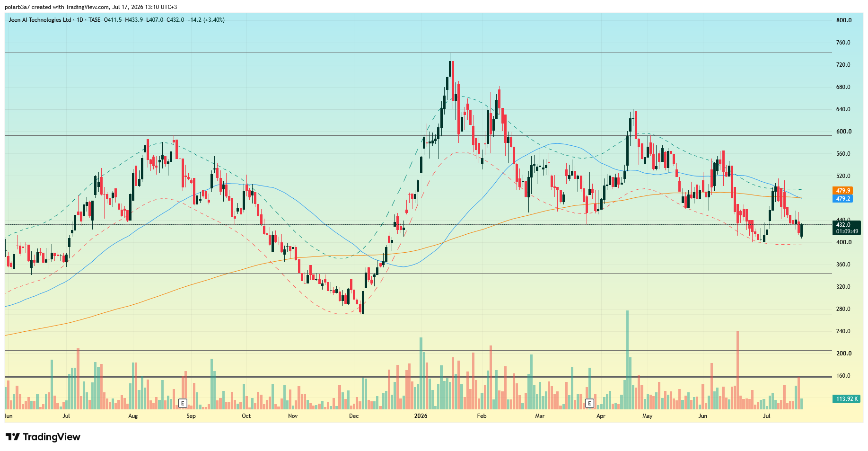Select the open value O411.5

point(113,20)
